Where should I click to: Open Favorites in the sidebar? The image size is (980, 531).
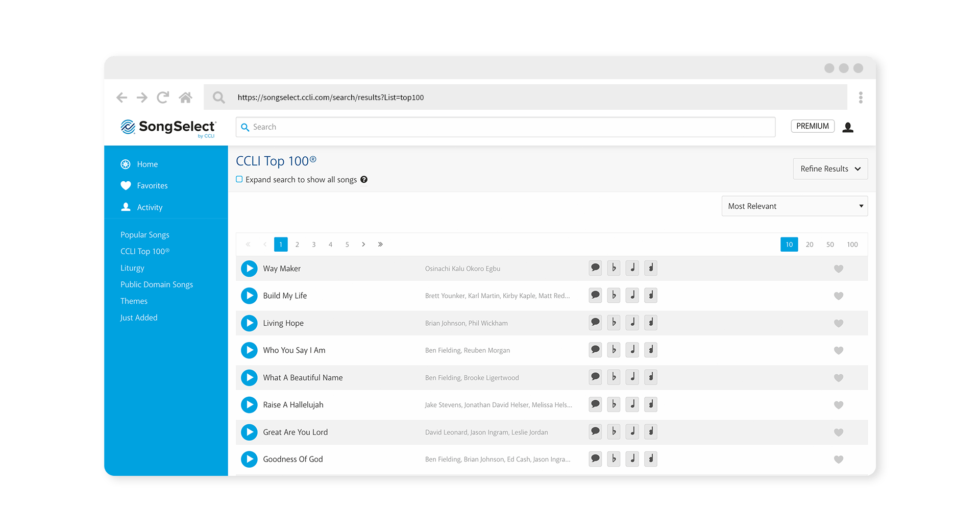coord(152,186)
